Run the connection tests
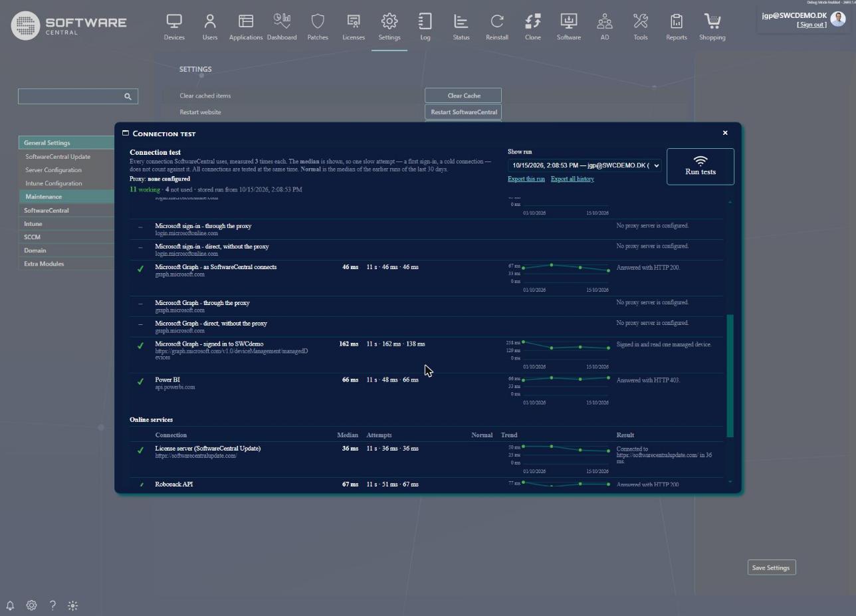Image resolution: width=856 pixels, height=616 pixels. pyautogui.click(x=700, y=166)
